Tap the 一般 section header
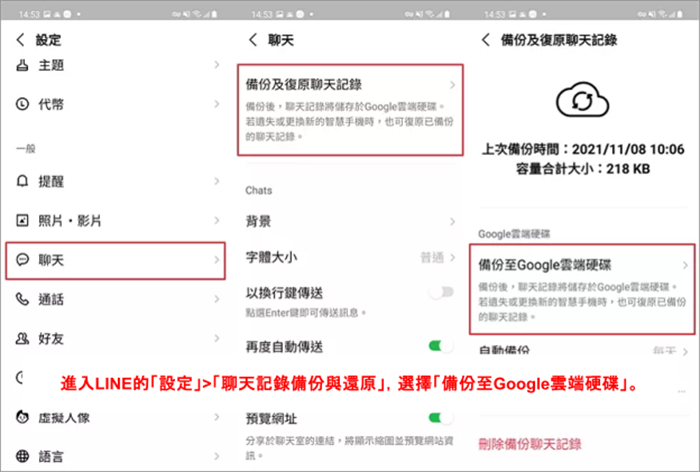This screenshot has height=472, width=700. point(26,148)
